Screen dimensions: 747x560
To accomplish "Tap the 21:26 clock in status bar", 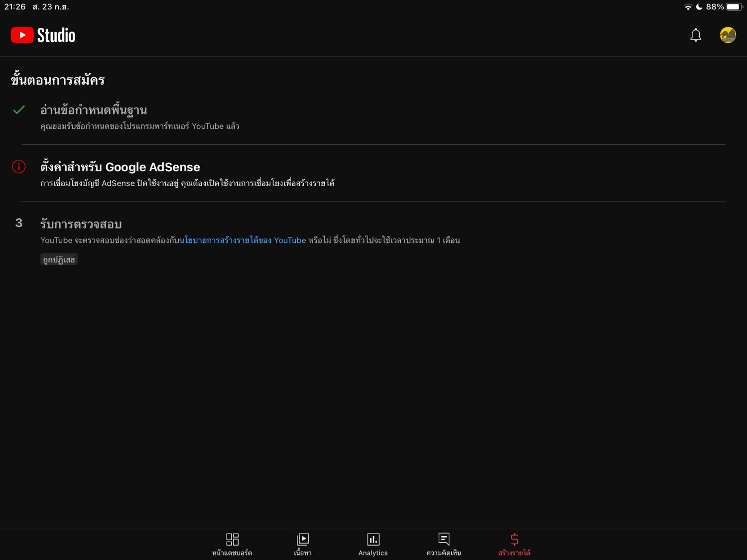I will 15,7.
